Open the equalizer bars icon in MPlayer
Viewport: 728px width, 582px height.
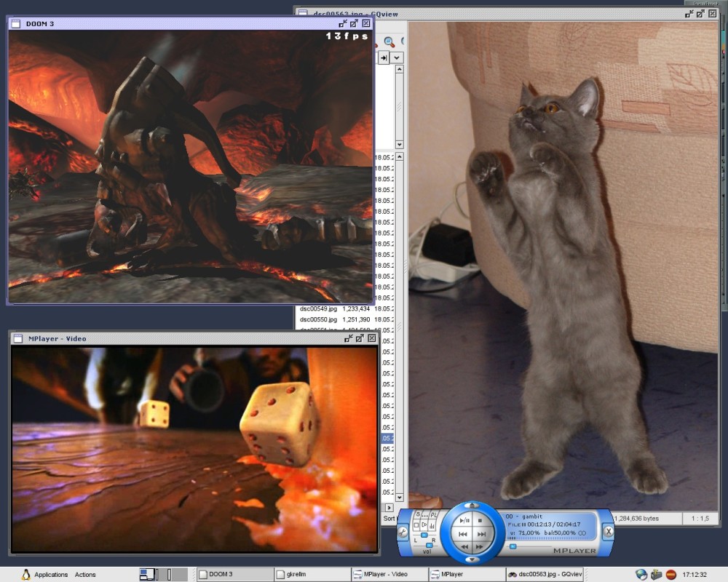(432, 525)
